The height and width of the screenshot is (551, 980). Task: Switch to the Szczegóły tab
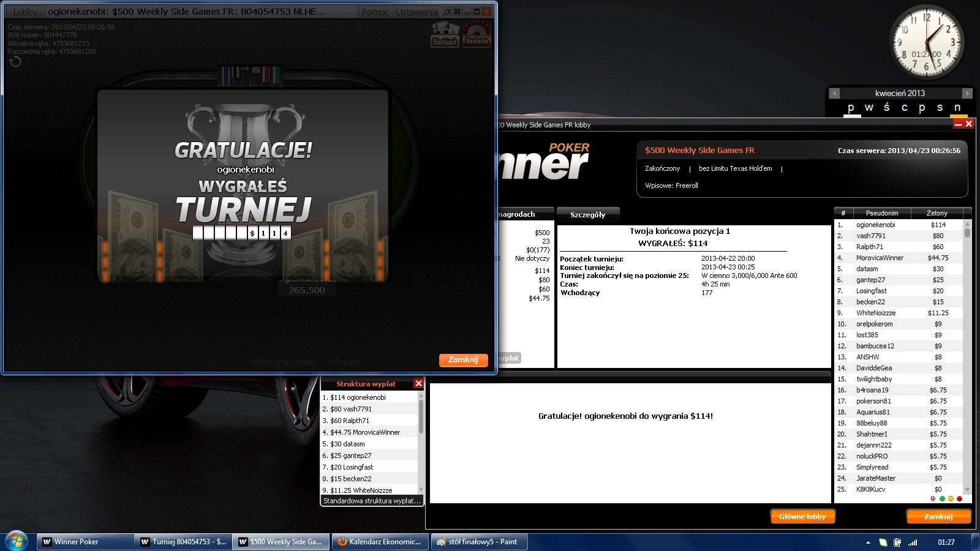[x=588, y=215]
